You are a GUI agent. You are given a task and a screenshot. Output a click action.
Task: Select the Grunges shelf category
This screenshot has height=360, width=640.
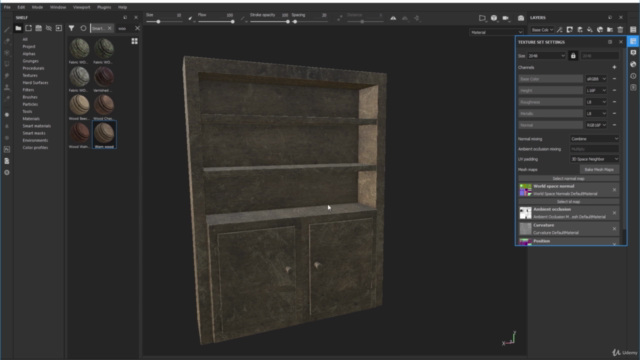tap(31, 61)
